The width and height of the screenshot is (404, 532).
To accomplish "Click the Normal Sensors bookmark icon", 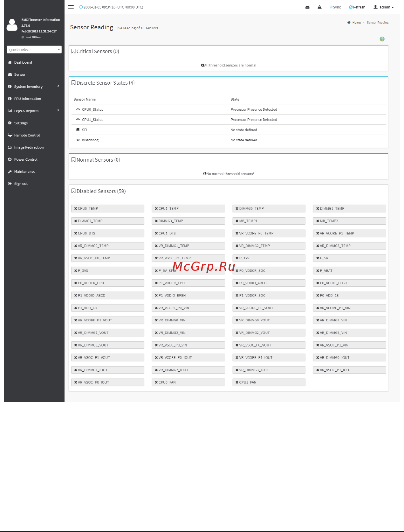I will click(x=73, y=160).
